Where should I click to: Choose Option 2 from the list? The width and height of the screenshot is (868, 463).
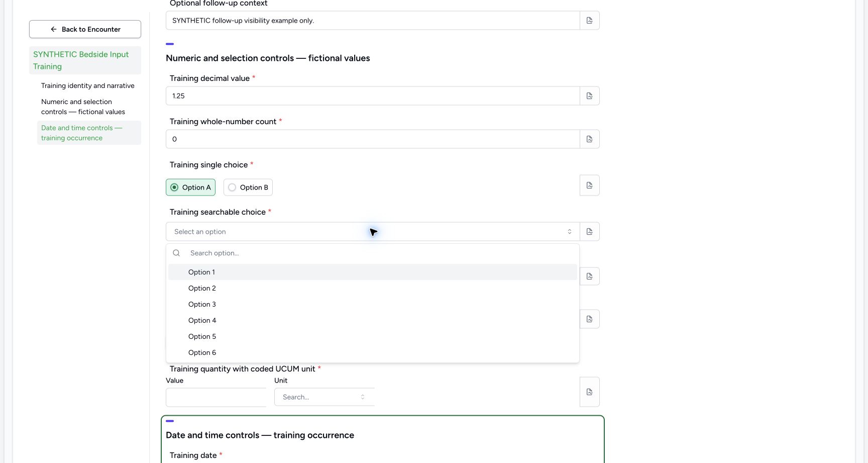tap(373, 288)
